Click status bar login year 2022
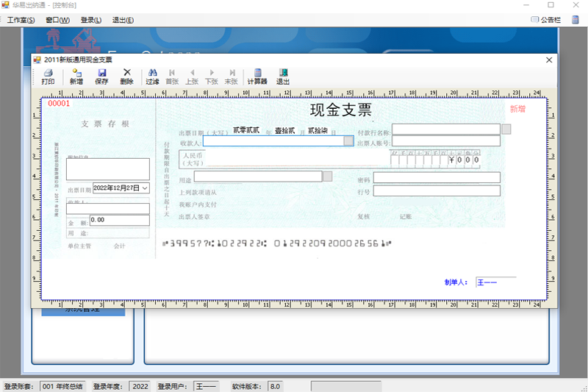The image size is (588, 392). pyautogui.click(x=140, y=386)
